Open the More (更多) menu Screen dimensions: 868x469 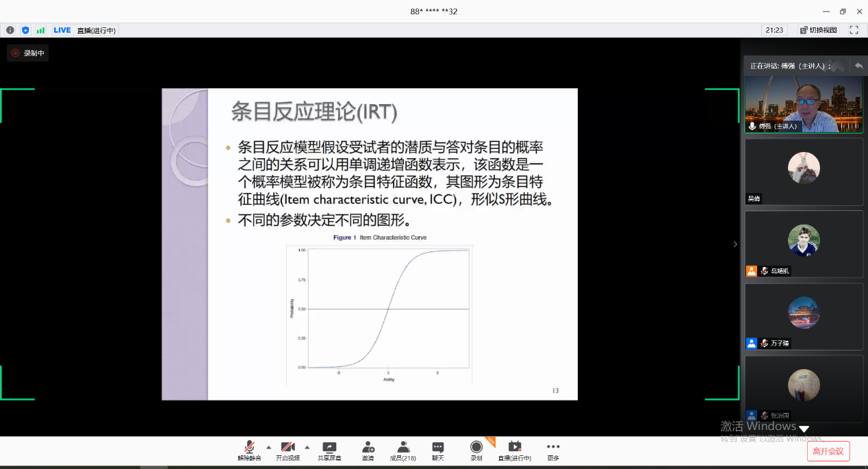(553, 451)
